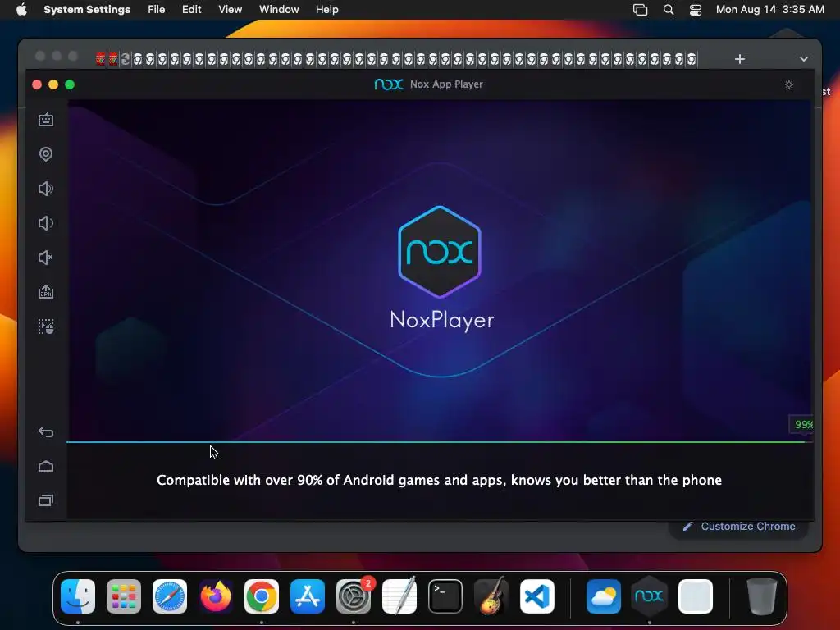Mute sound with the crossed speaker icon
Image resolution: width=840 pixels, height=630 pixels.
coord(46,258)
